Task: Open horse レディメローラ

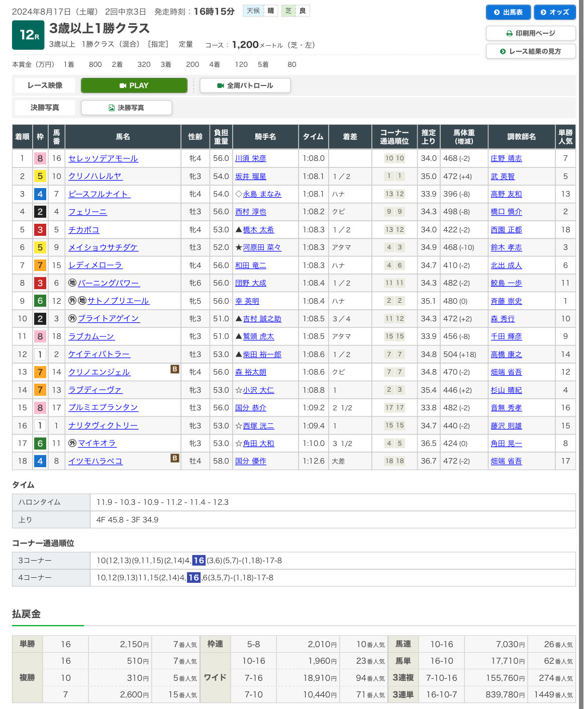Action: pyautogui.click(x=95, y=265)
